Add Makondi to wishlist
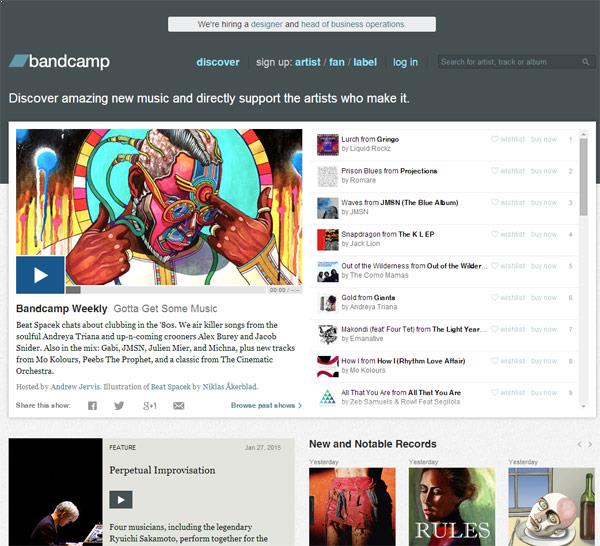The width and height of the screenshot is (600, 546). pyautogui.click(x=508, y=329)
